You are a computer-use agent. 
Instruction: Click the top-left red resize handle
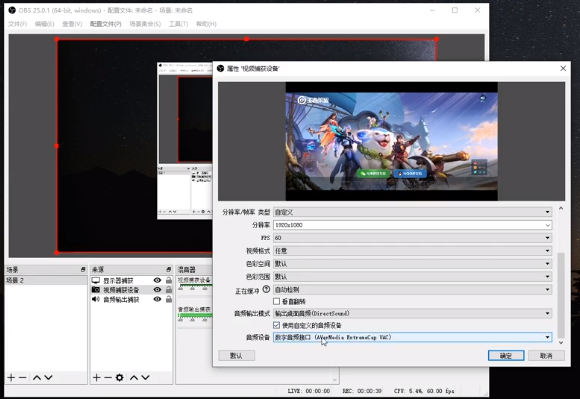(x=57, y=39)
